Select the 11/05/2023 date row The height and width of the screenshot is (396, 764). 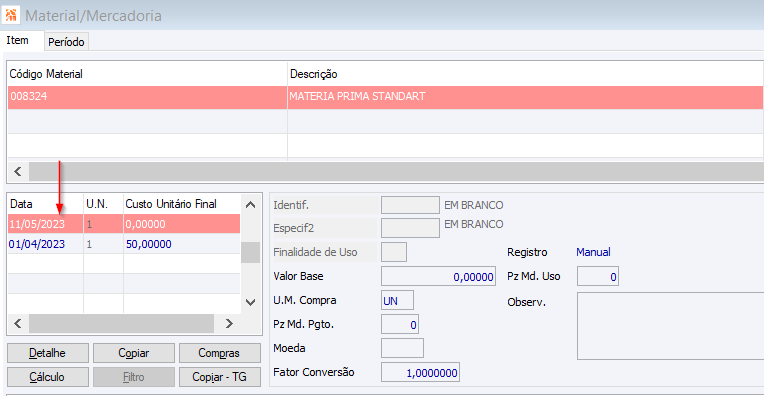click(x=124, y=224)
